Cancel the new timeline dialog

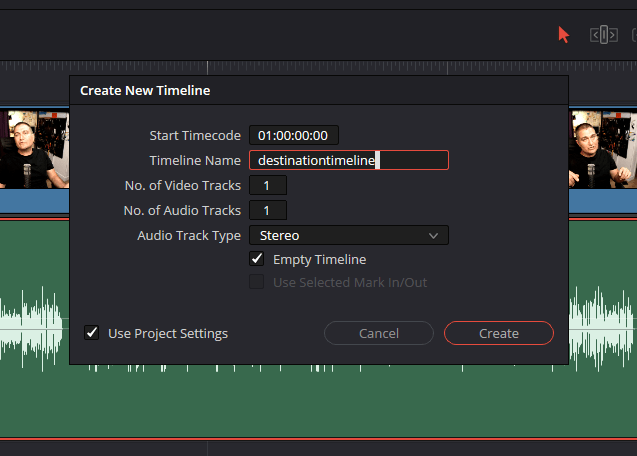[379, 333]
